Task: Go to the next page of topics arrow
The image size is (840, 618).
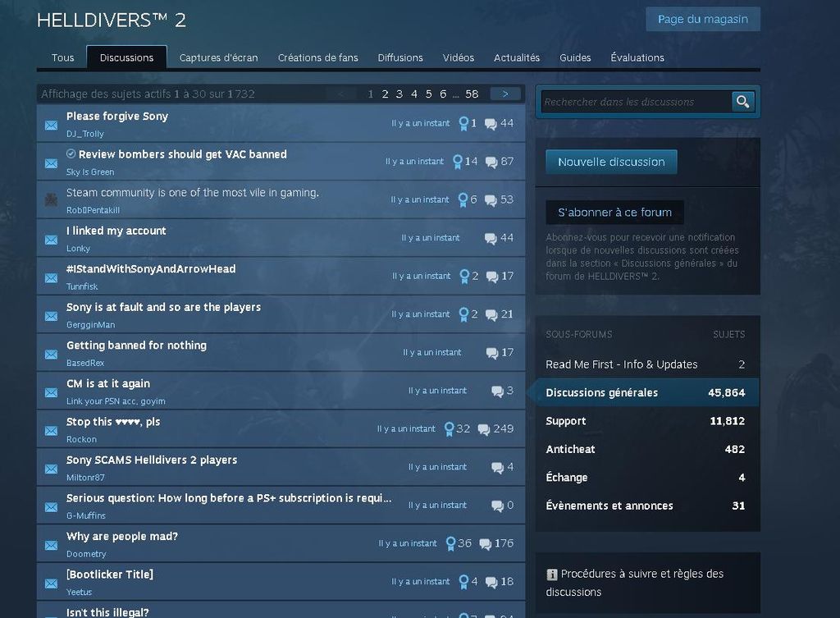Action: tap(505, 94)
